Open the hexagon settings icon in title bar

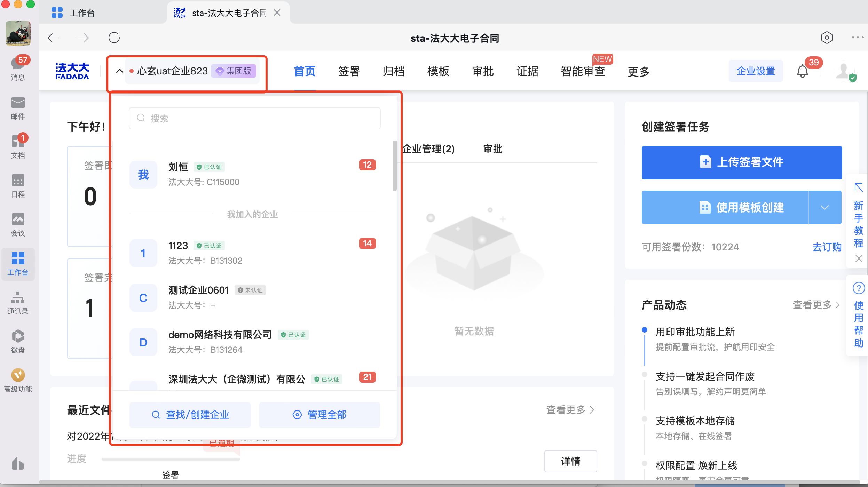[827, 38]
